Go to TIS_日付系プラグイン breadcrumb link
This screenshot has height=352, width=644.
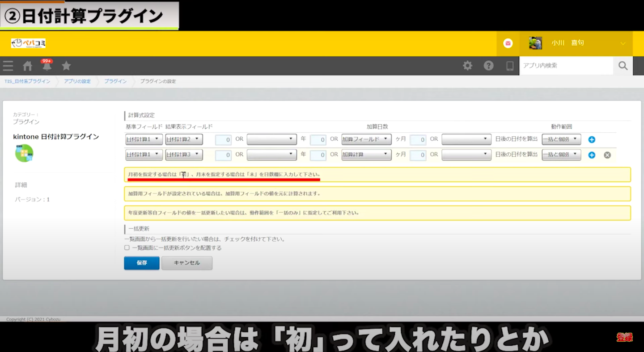pyautogui.click(x=27, y=81)
